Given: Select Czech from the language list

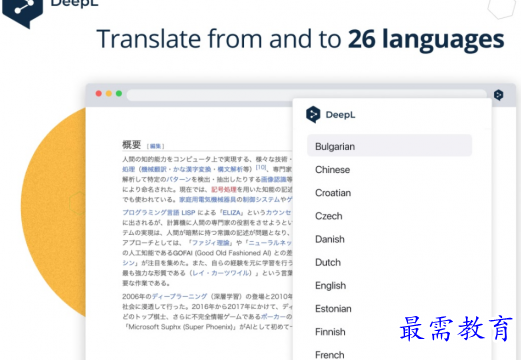Looking at the screenshot, I should coord(329,216).
